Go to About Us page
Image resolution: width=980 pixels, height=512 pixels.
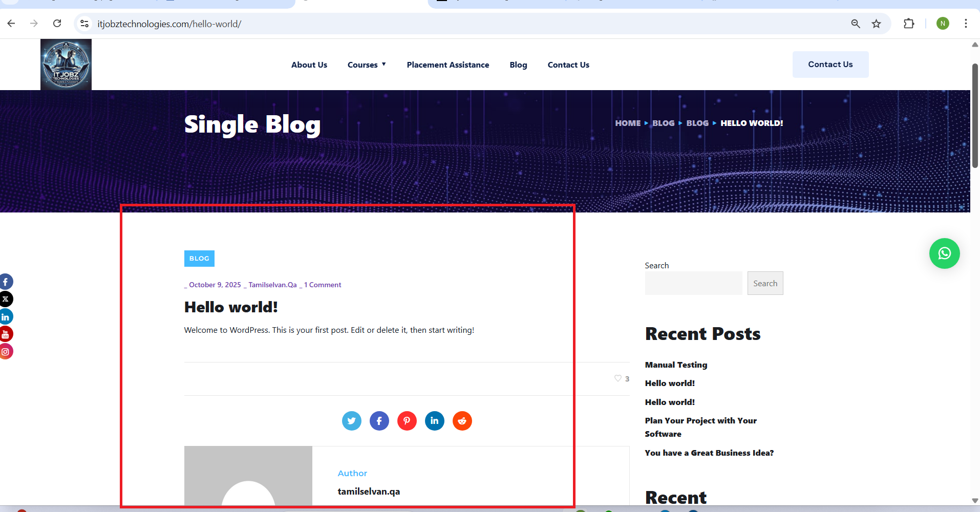(309, 65)
